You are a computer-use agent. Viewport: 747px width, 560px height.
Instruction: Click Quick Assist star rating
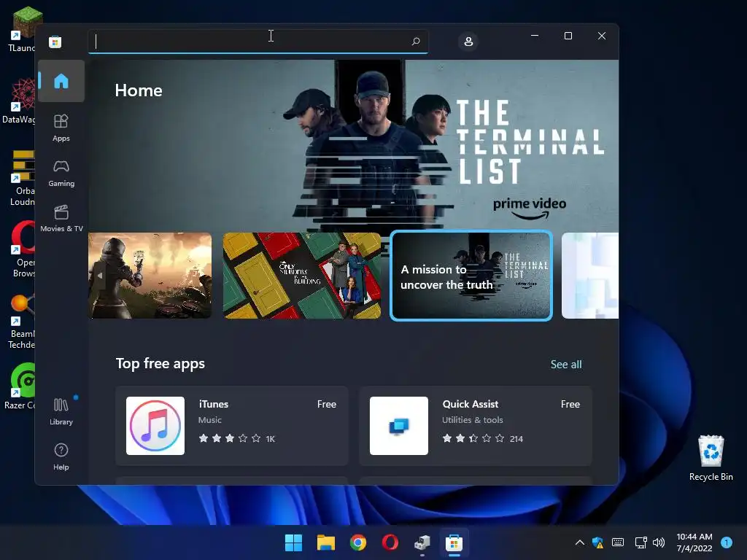coord(473,438)
